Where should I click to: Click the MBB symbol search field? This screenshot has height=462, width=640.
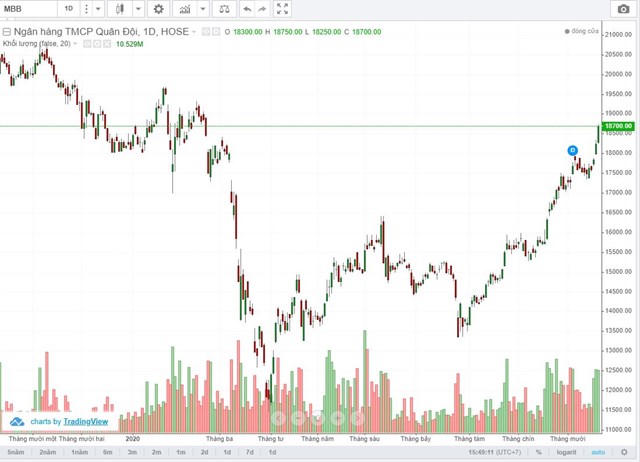[29, 9]
